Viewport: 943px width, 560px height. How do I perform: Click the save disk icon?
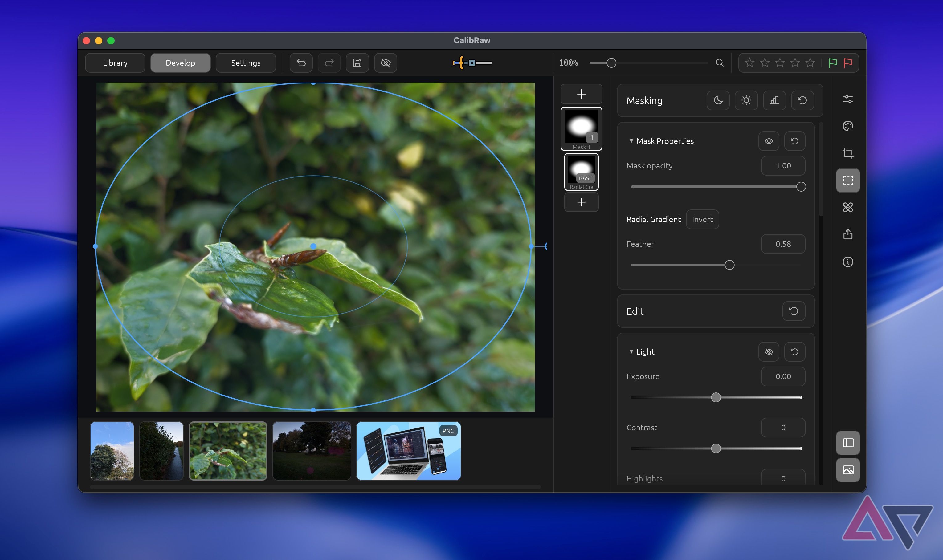tap(357, 63)
